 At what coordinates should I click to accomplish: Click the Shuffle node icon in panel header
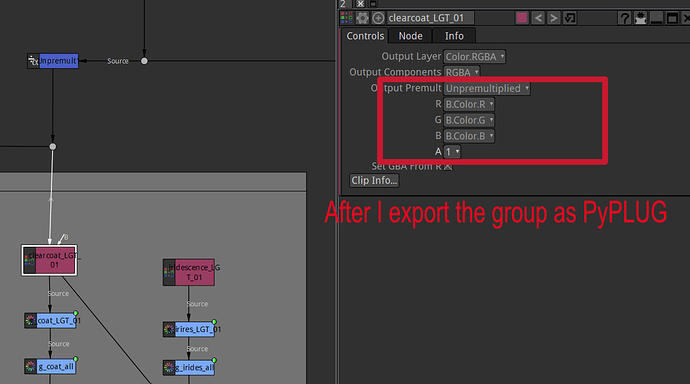click(347, 18)
